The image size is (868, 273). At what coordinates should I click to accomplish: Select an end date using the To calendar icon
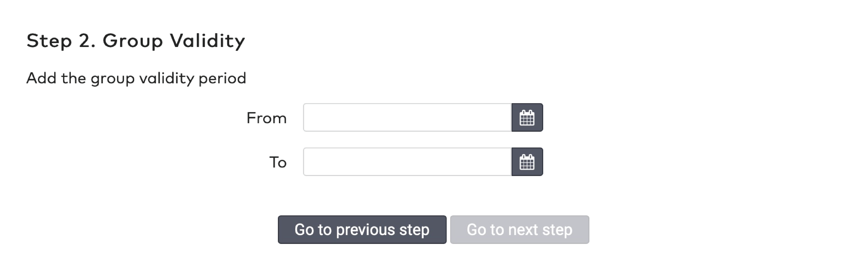527,162
